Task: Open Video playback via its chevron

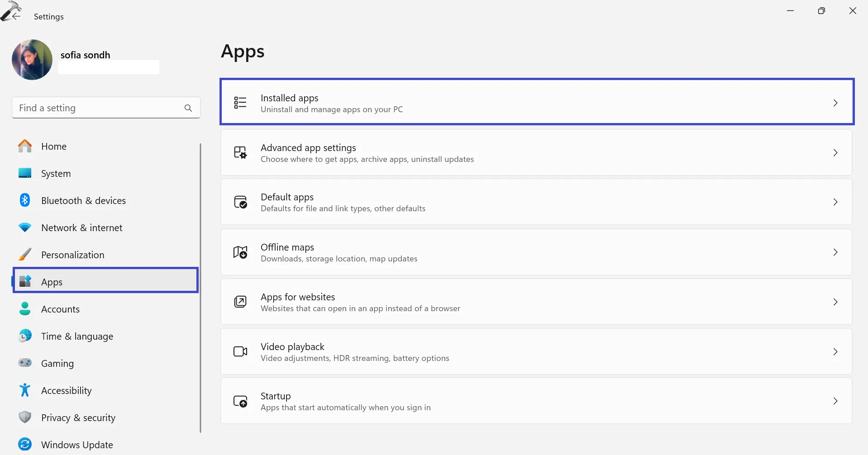Action: 835,351
